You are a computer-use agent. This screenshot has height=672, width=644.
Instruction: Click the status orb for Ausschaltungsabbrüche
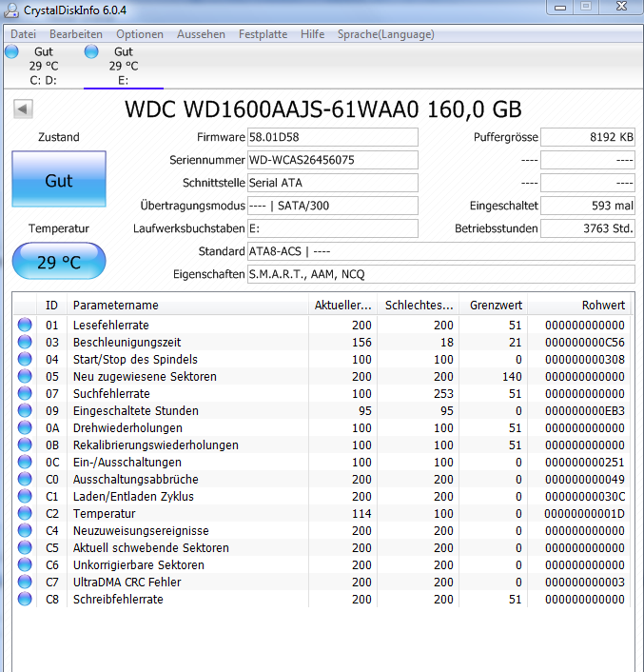(x=25, y=479)
